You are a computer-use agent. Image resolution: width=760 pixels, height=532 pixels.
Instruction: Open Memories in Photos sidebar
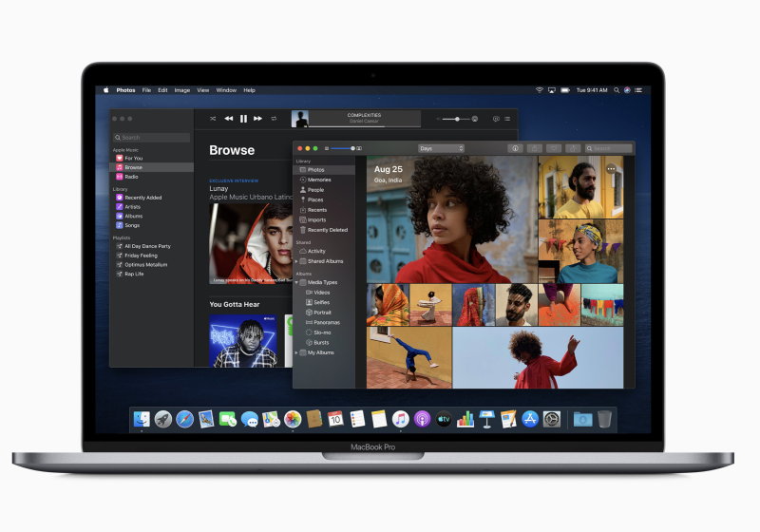pos(318,180)
